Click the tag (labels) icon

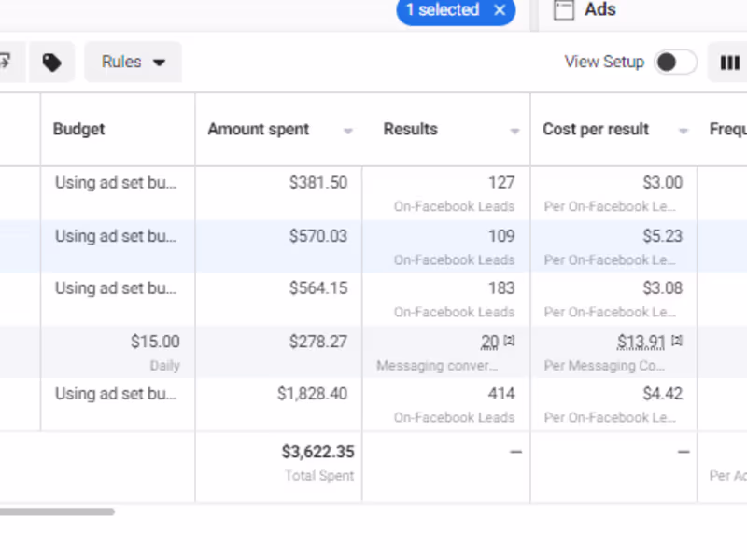pyautogui.click(x=52, y=63)
